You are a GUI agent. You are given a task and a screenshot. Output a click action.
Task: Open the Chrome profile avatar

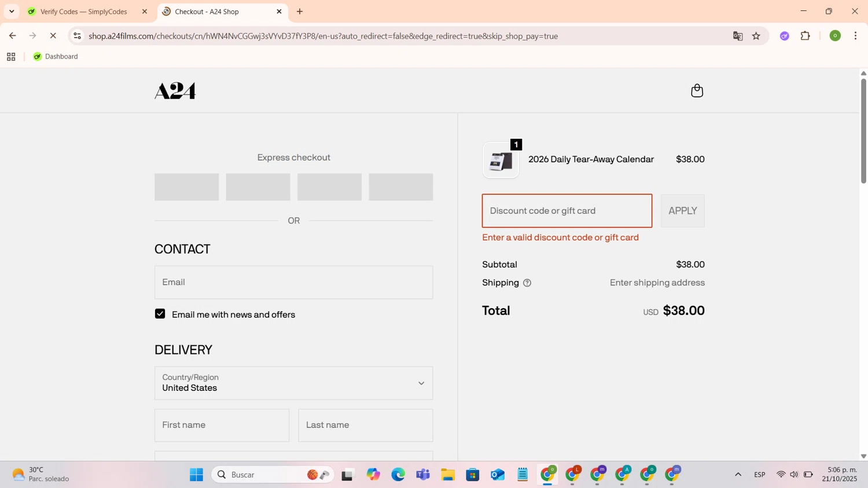pyautogui.click(x=835, y=36)
